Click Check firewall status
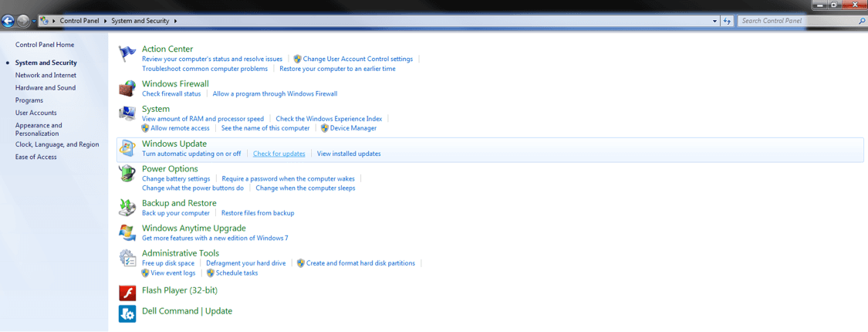Image resolution: width=868 pixels, height=332 pixels. click(171, 93)
